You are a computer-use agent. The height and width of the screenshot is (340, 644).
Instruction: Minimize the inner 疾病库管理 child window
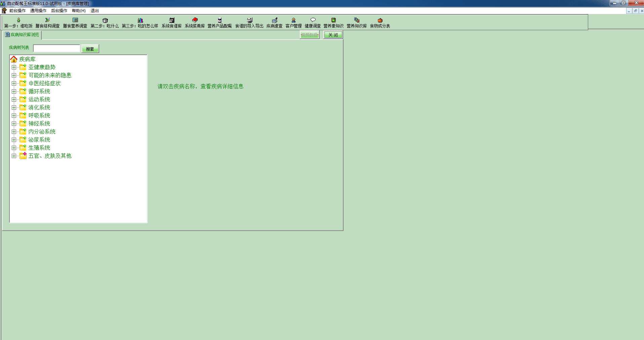[x=629, y=11]
